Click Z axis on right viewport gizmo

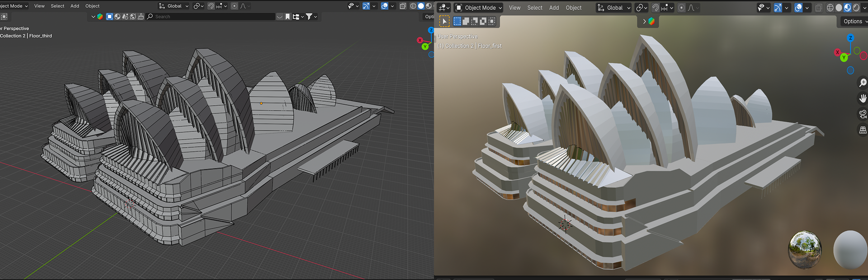click(850, 38)
